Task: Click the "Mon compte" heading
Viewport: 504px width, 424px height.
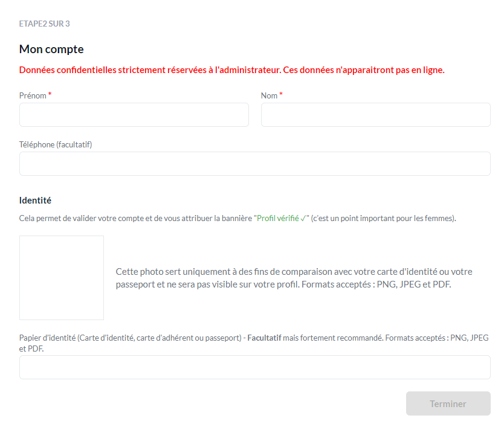Action: click(x=51, y=49)
